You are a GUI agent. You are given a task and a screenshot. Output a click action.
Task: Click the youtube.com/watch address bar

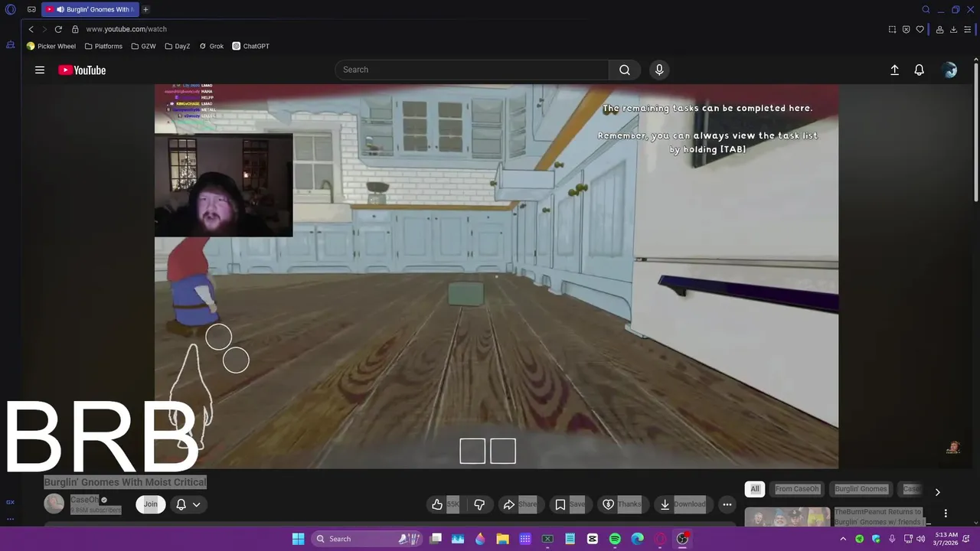126,29
